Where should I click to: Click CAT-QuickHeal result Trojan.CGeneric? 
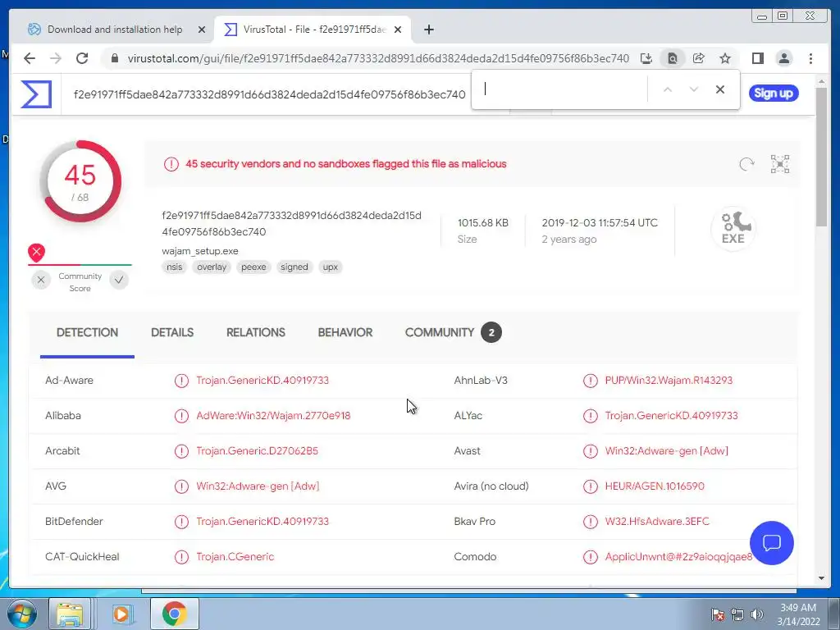235,557
